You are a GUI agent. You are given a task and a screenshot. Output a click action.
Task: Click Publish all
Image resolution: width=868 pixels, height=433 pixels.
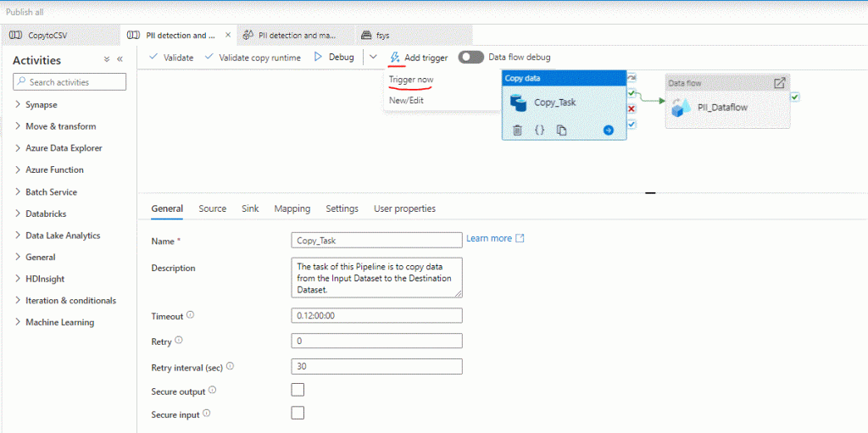click(x=25, y=12)
